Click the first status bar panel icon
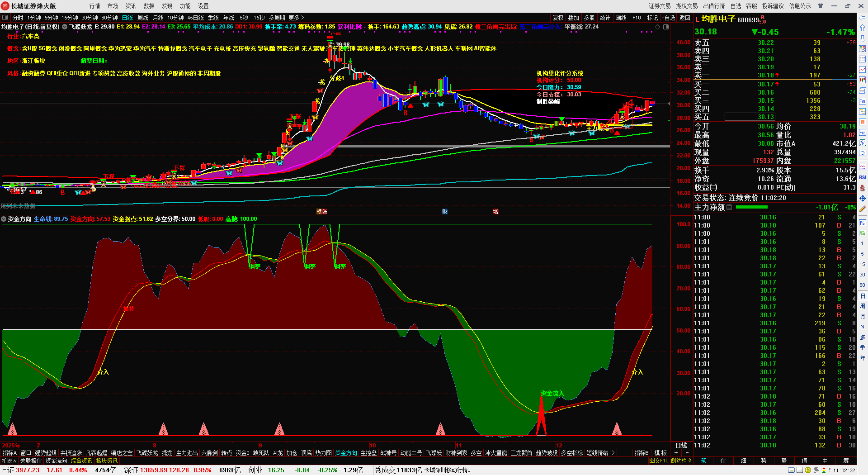The height and width of the screenshot is (475, 868). pos(792,470)
